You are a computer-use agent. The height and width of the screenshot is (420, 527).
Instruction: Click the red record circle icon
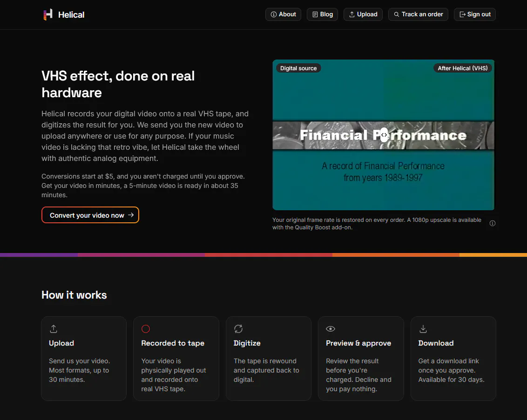pos(146,329)
